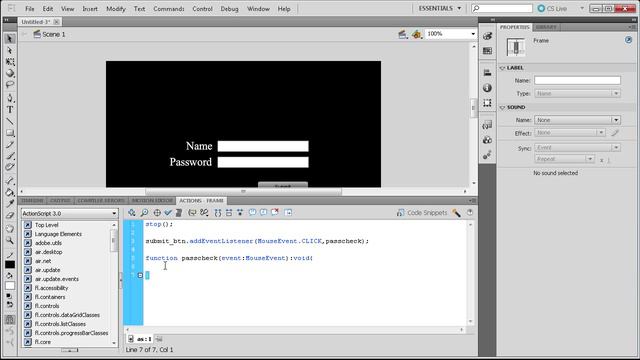Open the Sound Name dropdown
The image size is (640, 360).
(577, 120)
